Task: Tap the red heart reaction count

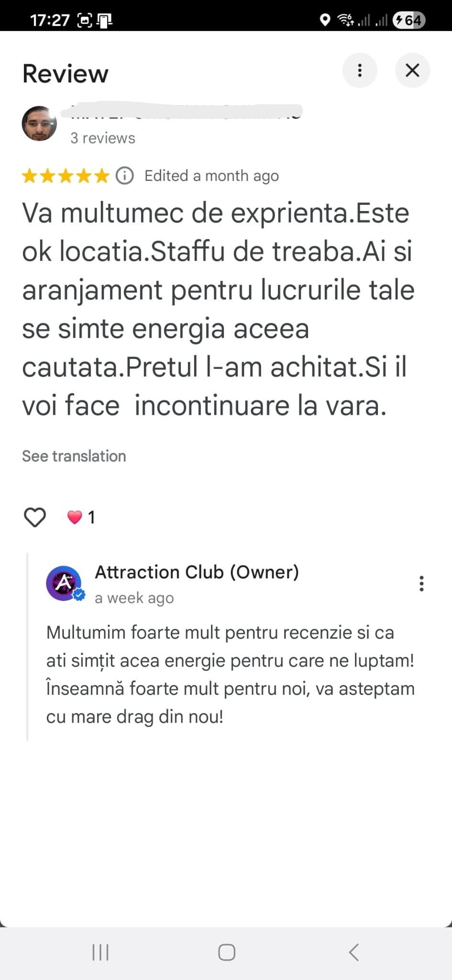Action: (81, 517)
